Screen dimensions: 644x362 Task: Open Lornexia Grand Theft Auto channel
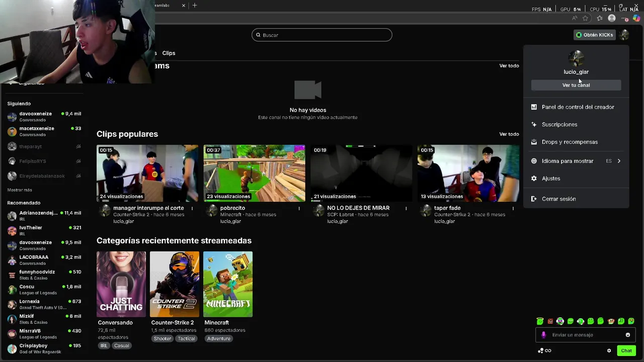44,304
